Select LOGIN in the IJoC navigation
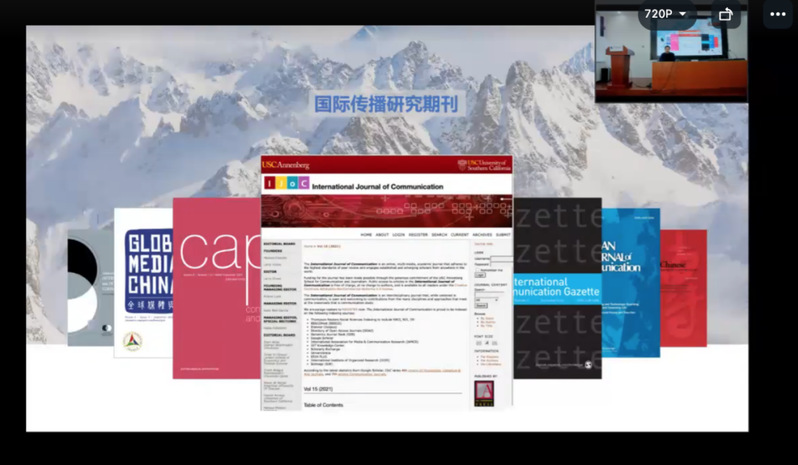The height and width of the screenshot is (465, 798). tap(398, 235)
